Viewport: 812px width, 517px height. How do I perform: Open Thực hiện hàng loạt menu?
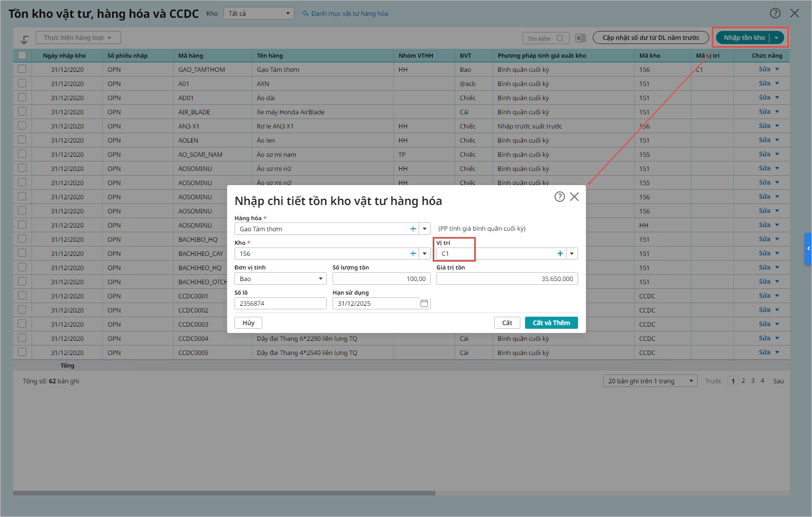(78, 38)
